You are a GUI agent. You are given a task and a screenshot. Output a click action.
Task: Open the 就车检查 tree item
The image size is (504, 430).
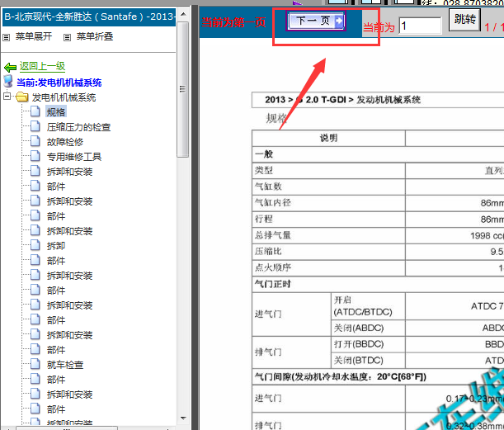65,365
